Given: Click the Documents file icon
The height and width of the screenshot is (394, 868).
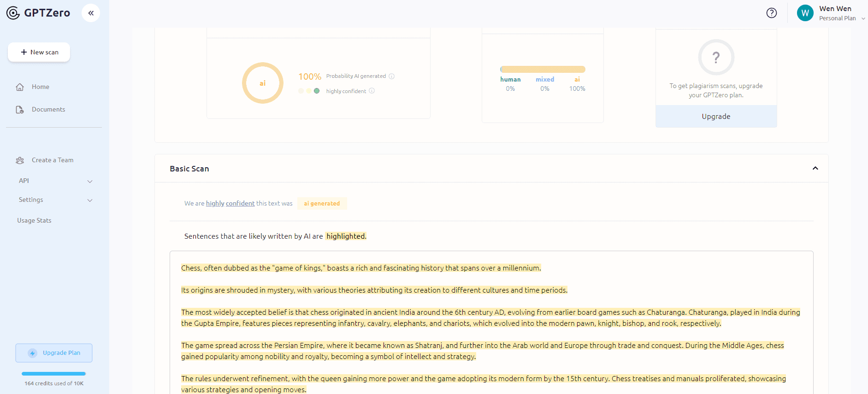Looking at the screenshot, I should (x=20, y=110).
